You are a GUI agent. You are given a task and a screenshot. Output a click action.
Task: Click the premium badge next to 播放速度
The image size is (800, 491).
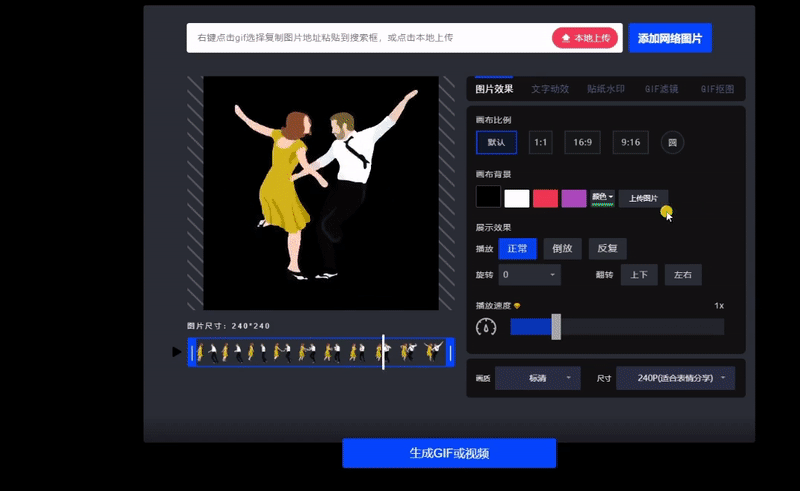[x=517, y=306]
